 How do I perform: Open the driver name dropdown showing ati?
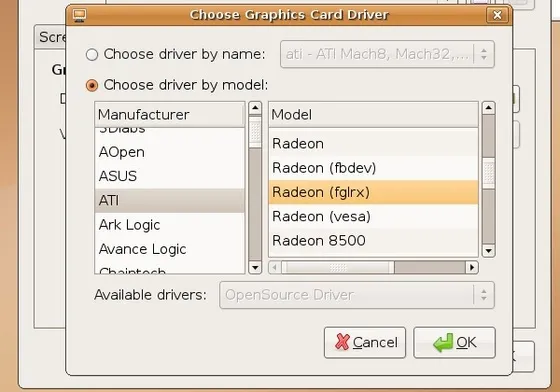point(387,54)
